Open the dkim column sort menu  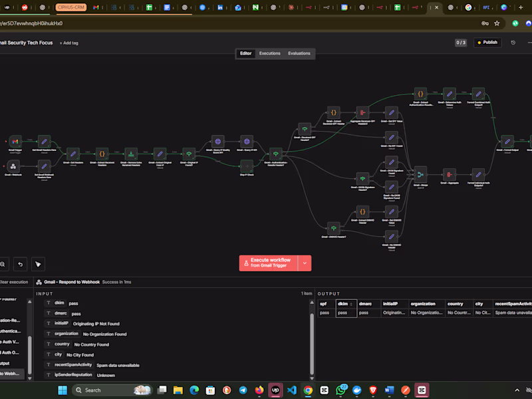coord(351,303)
